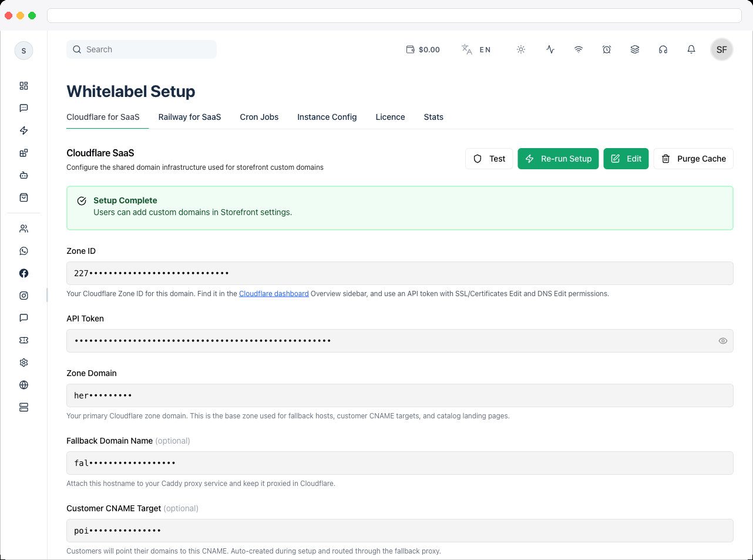Open the dashboard grid icon in sidebar
This screenshot has height=560, width=753.
[23, 86]
